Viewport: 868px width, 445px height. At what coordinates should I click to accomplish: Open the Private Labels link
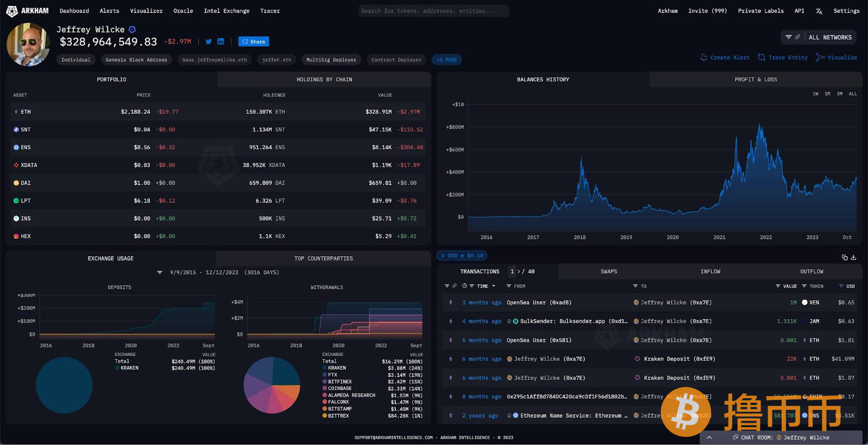[x=761, y=11]
